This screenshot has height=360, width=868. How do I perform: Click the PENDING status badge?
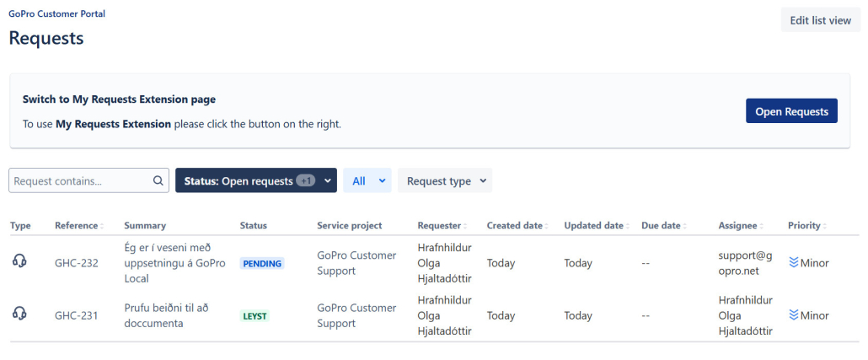(262, 263)
